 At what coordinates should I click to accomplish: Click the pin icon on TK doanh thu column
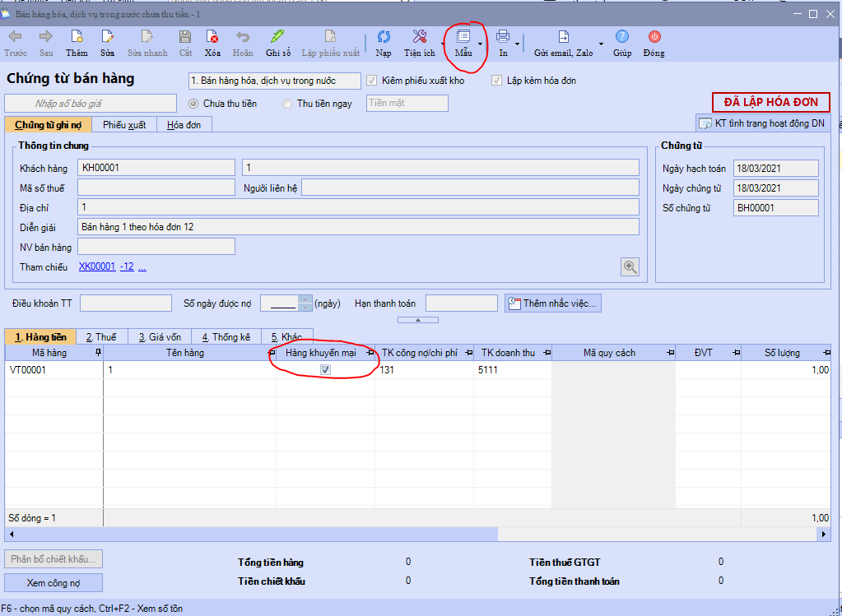tap(547, 353)
